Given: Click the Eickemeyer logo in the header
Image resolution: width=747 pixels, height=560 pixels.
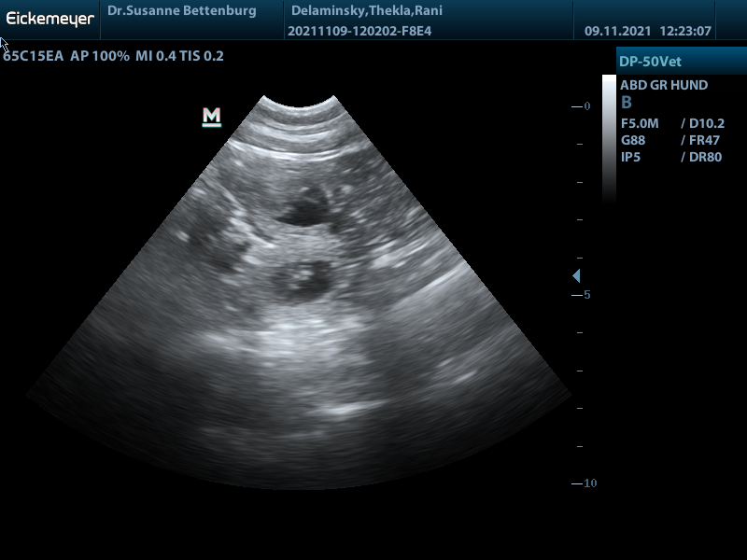Looking at the screenshot, I should (49, 18).
